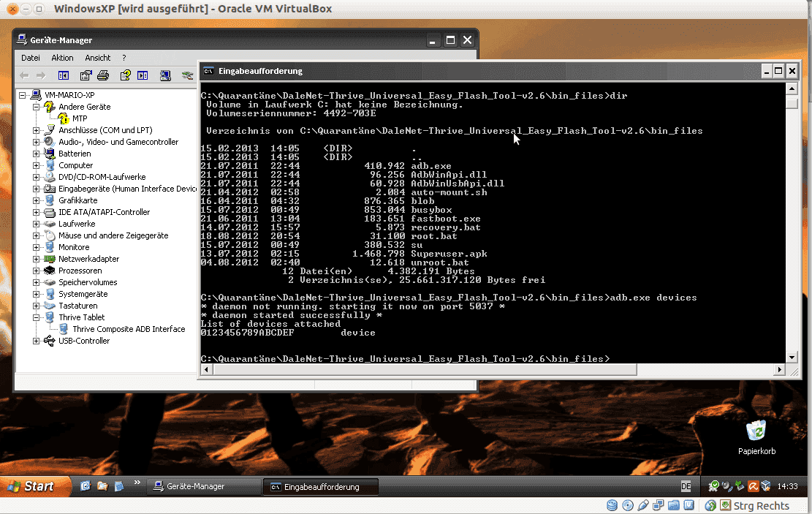Click the grayed Back arrow in Geräte-Manager
The width and height of the screenshot is (812, 514).
point(24,75)
